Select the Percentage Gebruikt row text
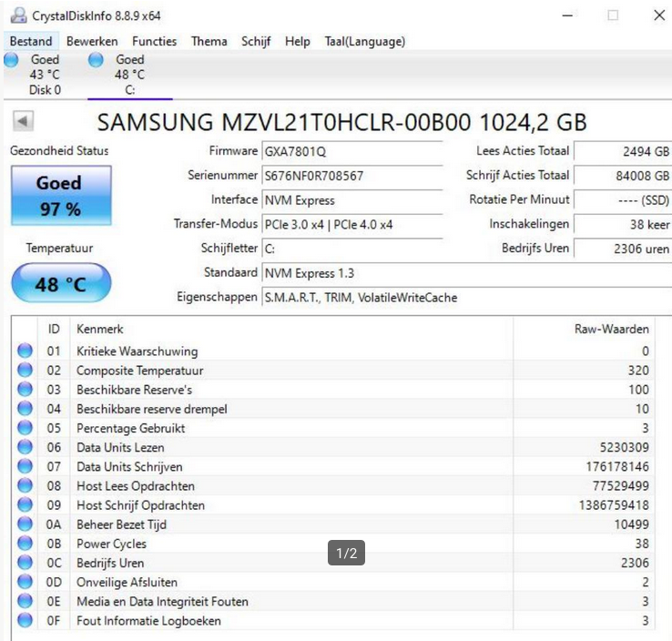The width and height of the screenshot is (672, 641). click(131, 429)
